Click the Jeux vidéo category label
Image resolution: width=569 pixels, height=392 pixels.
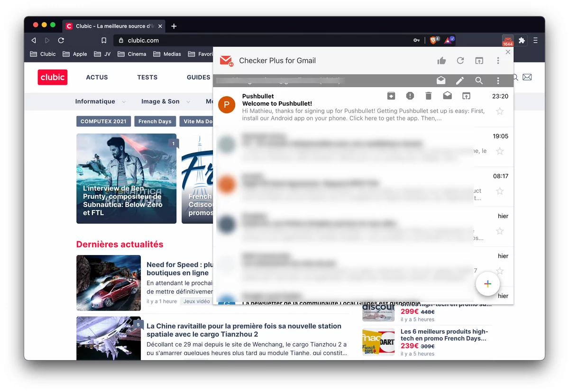(196, 301)
